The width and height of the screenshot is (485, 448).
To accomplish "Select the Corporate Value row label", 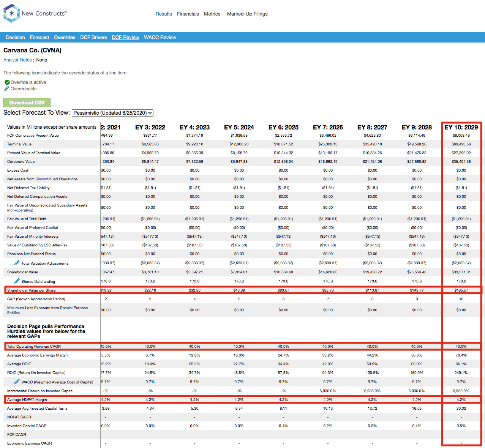I will point(21,161).
